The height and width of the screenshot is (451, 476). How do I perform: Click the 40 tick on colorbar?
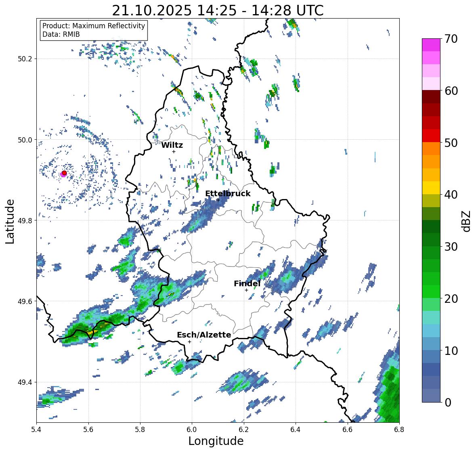pyautogui.click(x=451, y=195)
